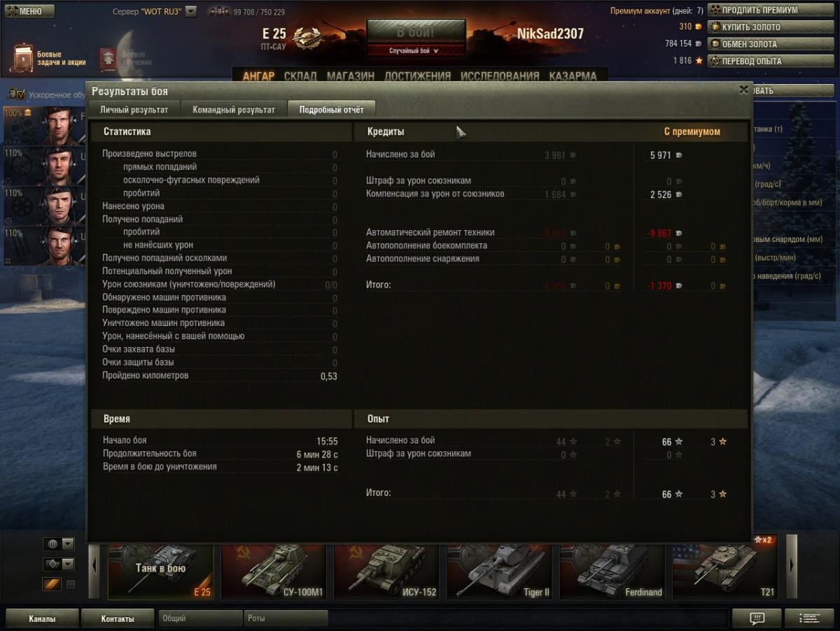
Task: Open the Каналы chat channels button
Action: tap(42, 618)
